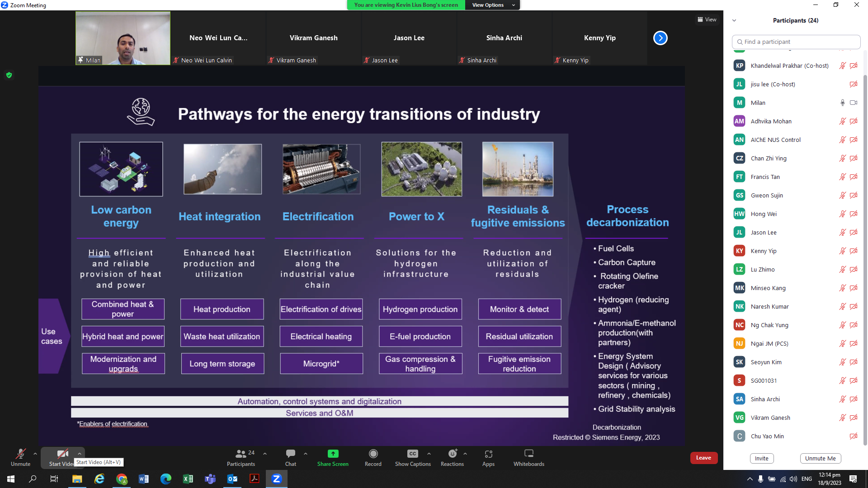The height and width of the screenshot is (488, 868).
Task: Click Minseo Kang's MK avatar
Action: click(x=739, y=288)
